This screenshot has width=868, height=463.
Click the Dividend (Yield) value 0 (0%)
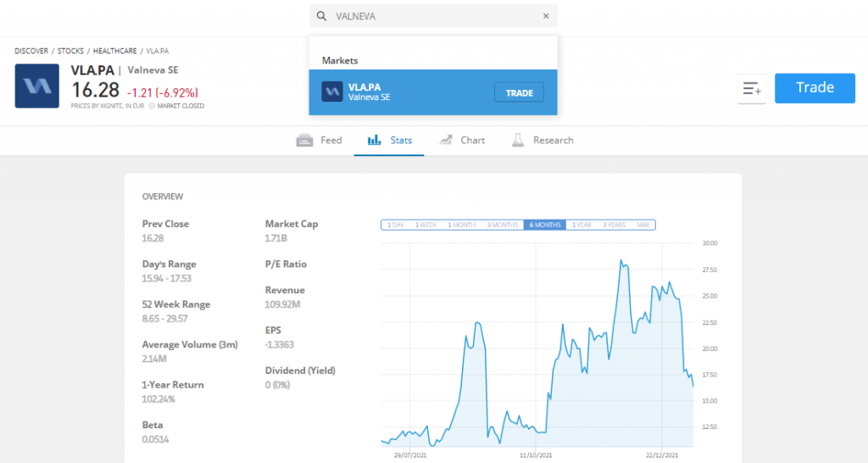(277, 385)
